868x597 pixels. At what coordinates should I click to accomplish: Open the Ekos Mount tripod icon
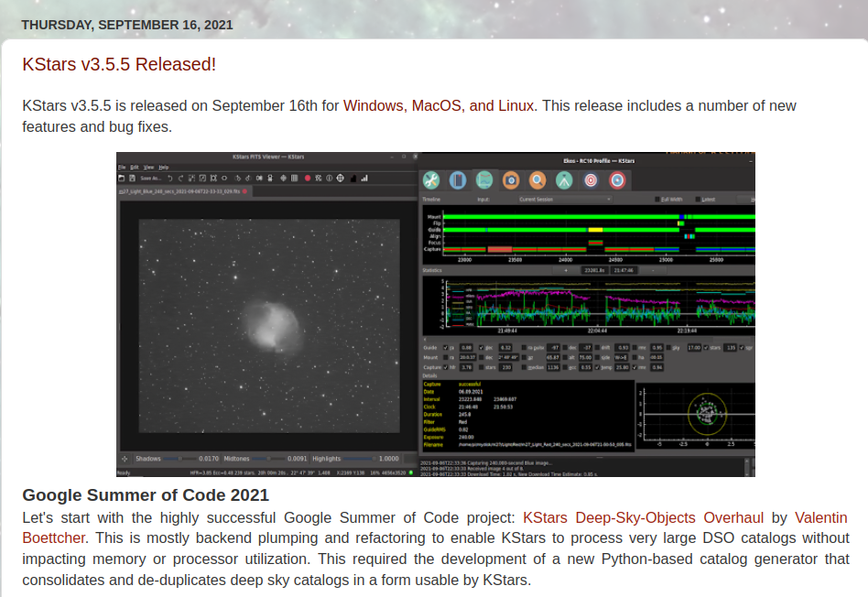(563, 180)
